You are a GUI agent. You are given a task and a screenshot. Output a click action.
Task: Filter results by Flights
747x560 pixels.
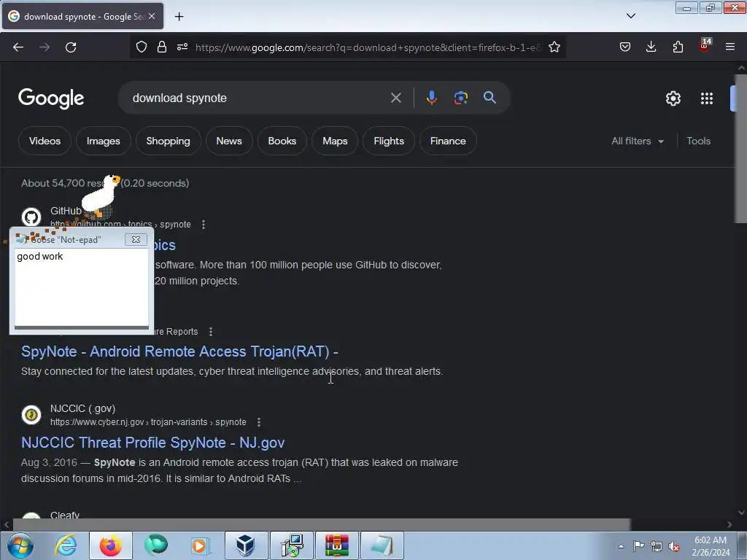point(389,141)
